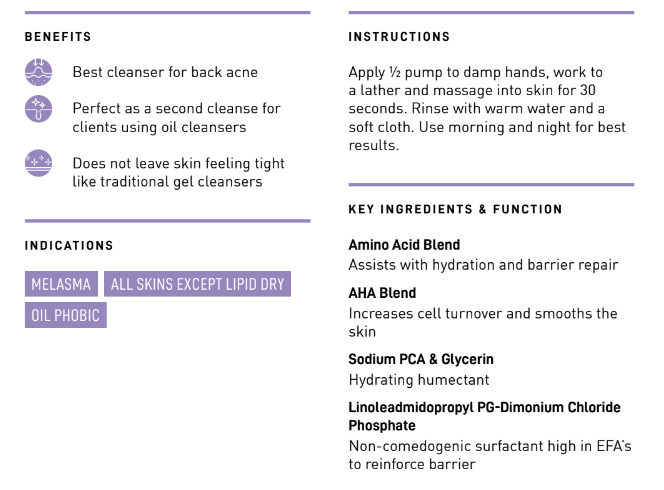Click the INSTRUCTIONS section heading
This screenshot has width=664, height=490.
tap(399, 37)
